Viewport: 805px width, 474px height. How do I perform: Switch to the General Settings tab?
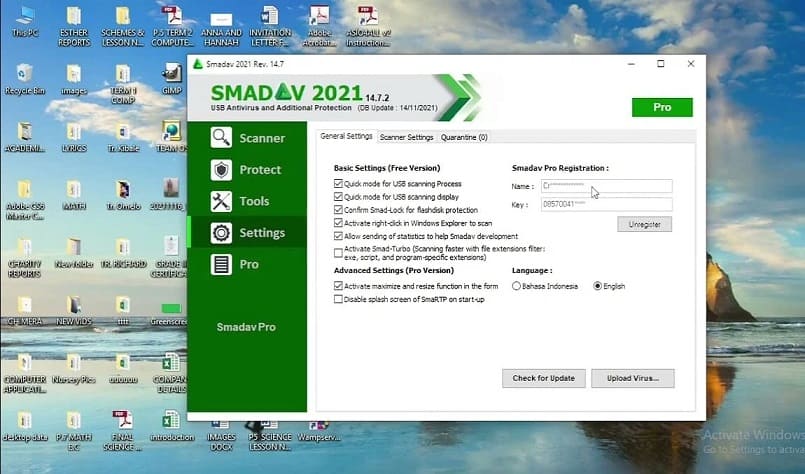pos(347,137)
